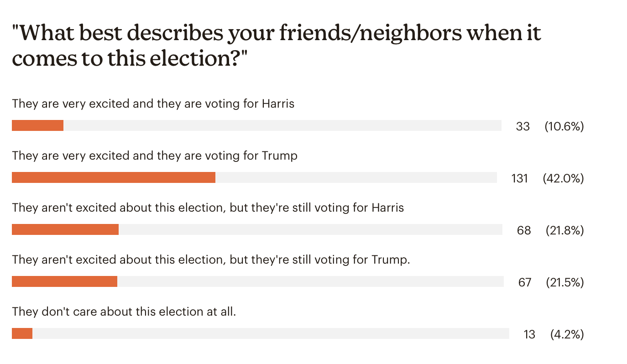The image size is (627, 364).
Task: Click the (42.0%) percentage
Action: pos(563,178)
